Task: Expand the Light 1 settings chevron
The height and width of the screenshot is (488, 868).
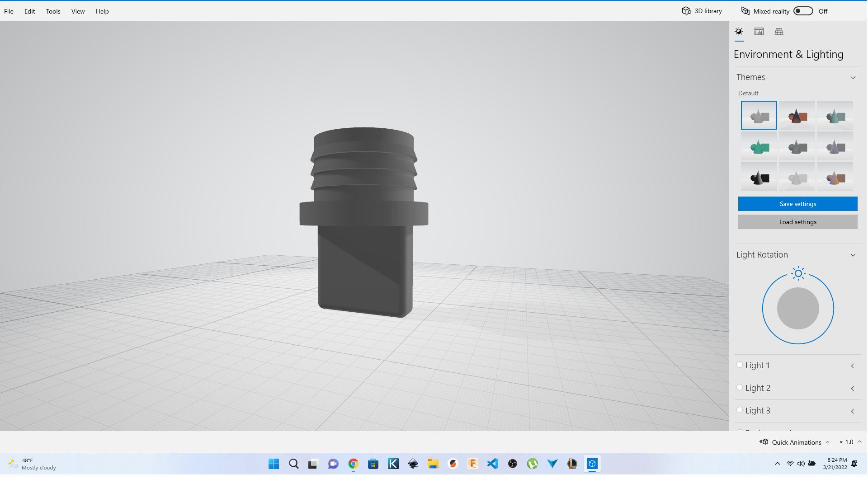Action: [x=853, y=366]
